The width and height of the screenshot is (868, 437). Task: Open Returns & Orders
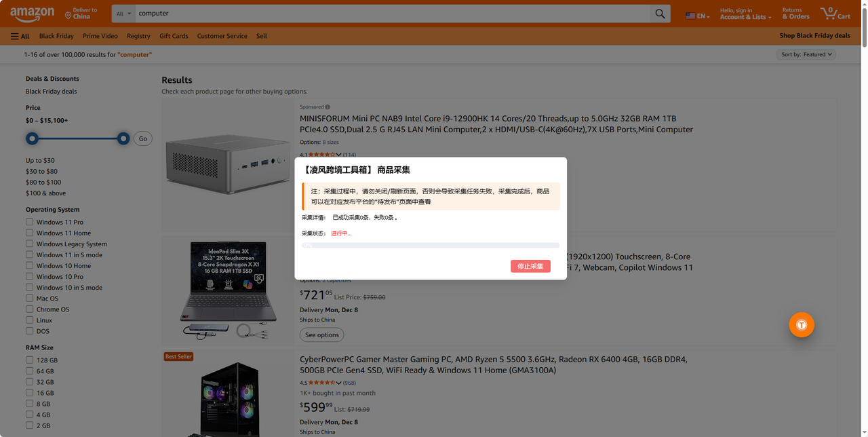[x=796, y=14]
